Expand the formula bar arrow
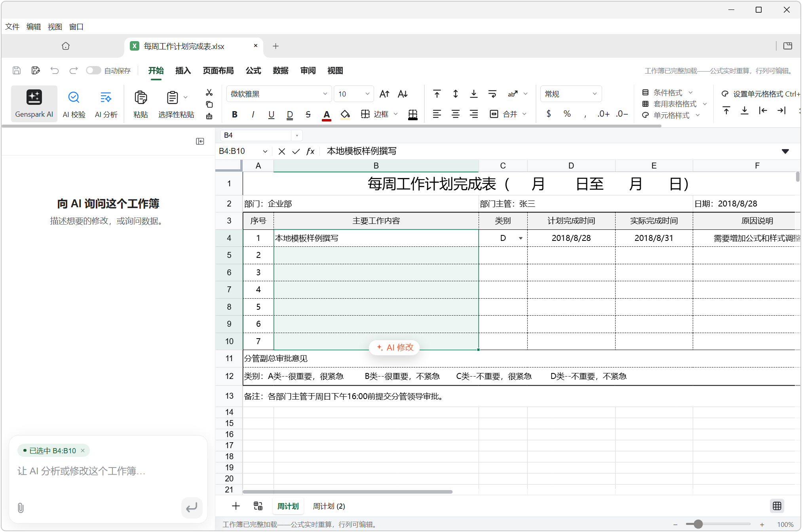802x532 pixels. coord(785,151)
